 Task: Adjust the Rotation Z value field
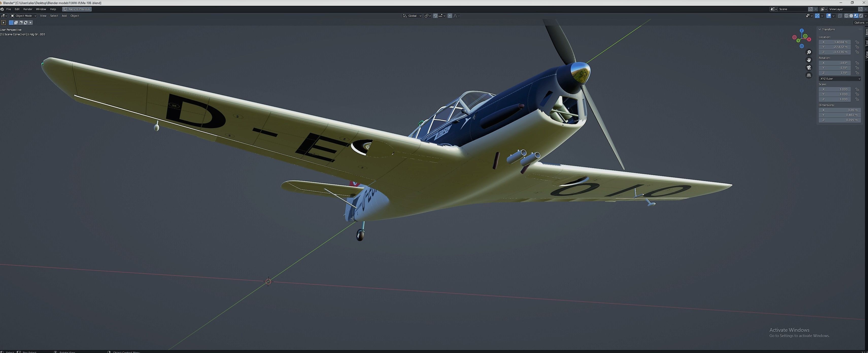click(x=835, y=73)
